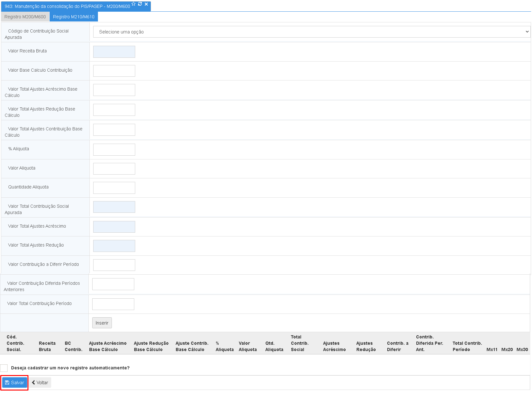
Task: Click the Ajustes Redução column header
Action: coord(366,347)
